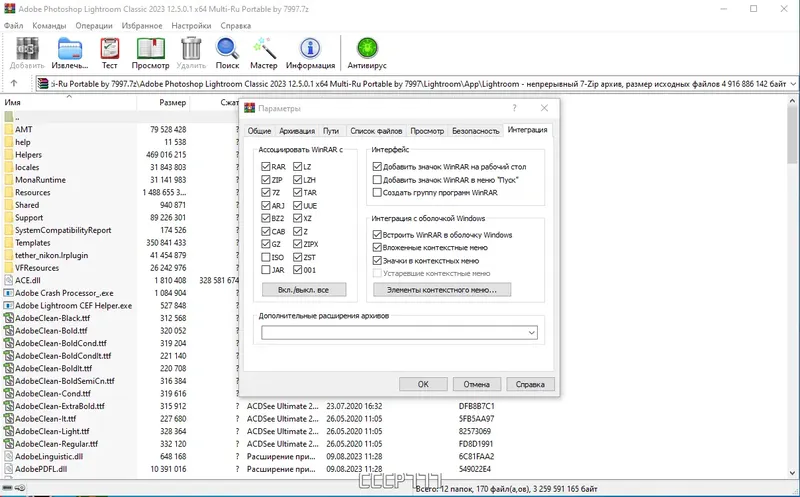Toggle the ZIPX association checkbox
This screenshot has height=497, width=800.
(297, 244)
